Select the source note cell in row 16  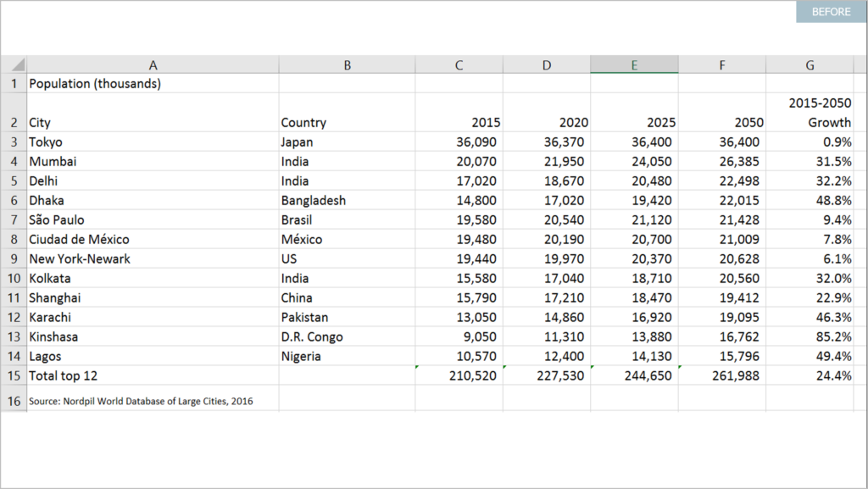140,400
